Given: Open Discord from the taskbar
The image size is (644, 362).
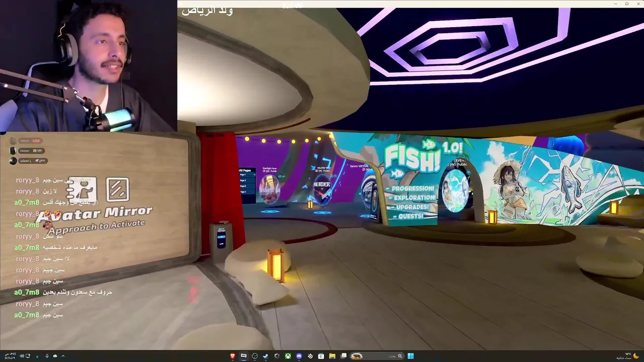Looking at the screenshot, I should 299,356.
